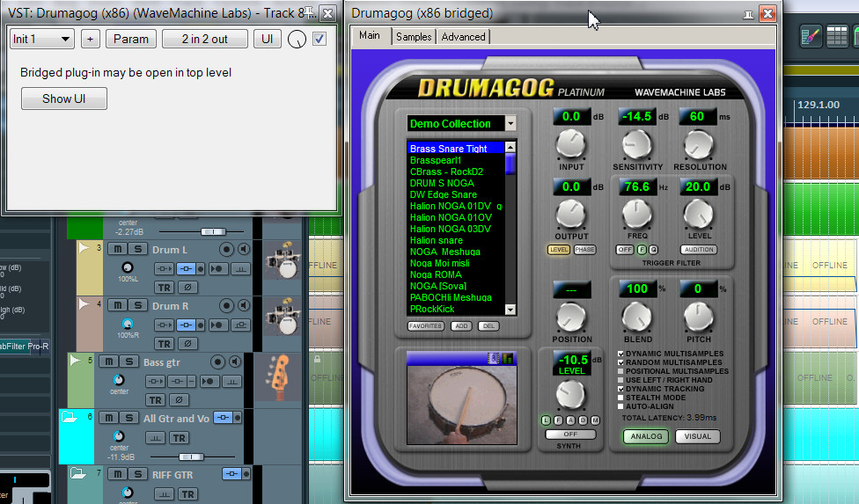Open the Init 1 preset dropdown

pyautogui.click(x=42, y=39)
